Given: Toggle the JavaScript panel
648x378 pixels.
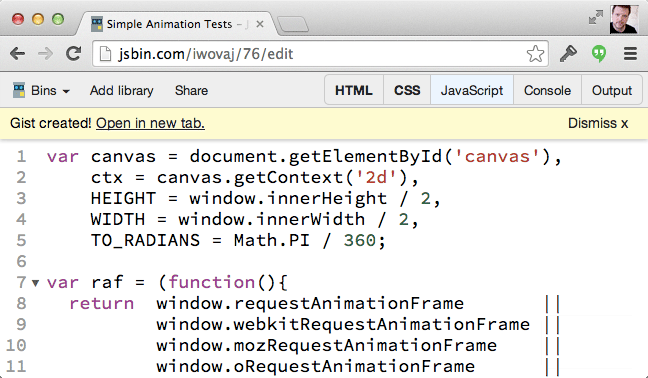Looking at the screenshot, I should [472, 90].
